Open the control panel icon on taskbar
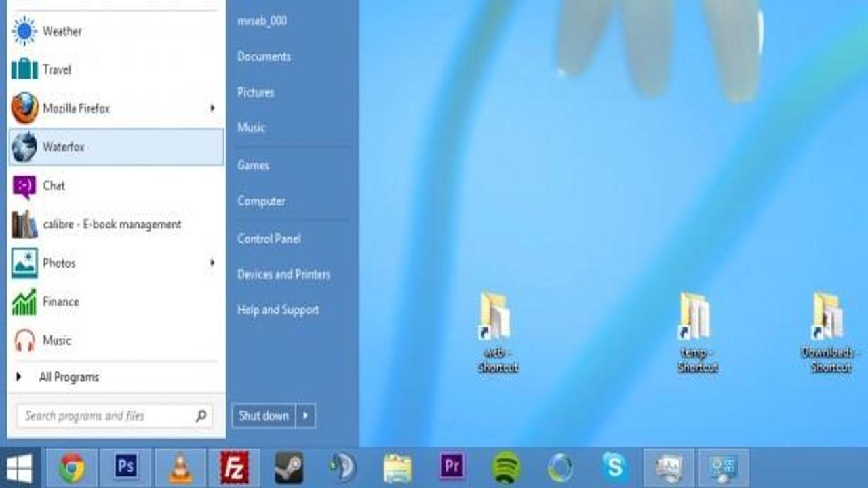This screenshot has height=488, width=868. click(724, 468)
